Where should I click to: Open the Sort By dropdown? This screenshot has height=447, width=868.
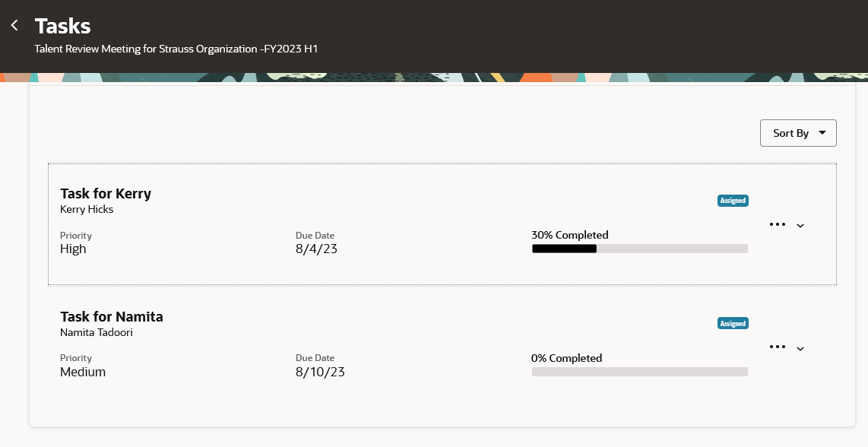pyautogui.click(x=798, y=133)
